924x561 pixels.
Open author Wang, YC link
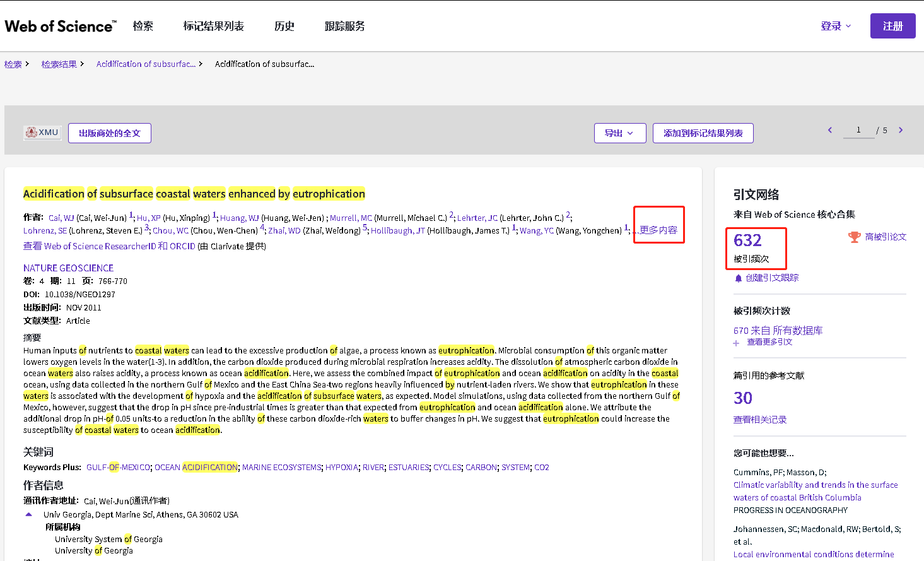coord(537,231)
